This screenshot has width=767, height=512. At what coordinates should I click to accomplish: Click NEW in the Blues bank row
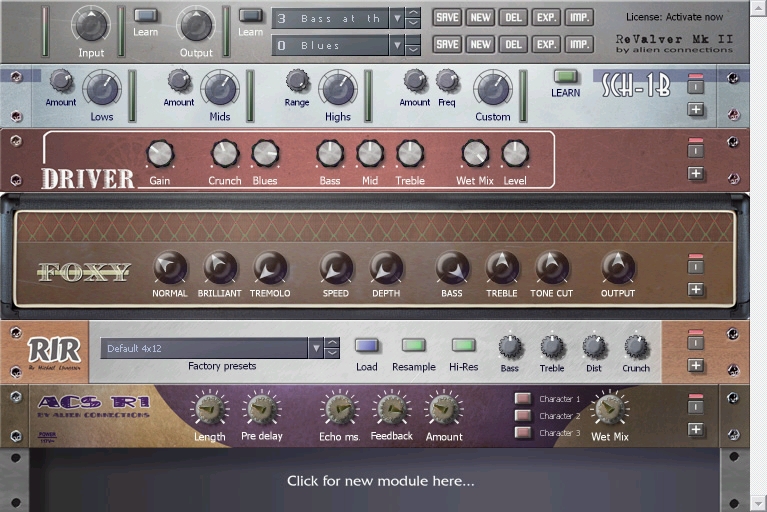[x=480, y=45]
